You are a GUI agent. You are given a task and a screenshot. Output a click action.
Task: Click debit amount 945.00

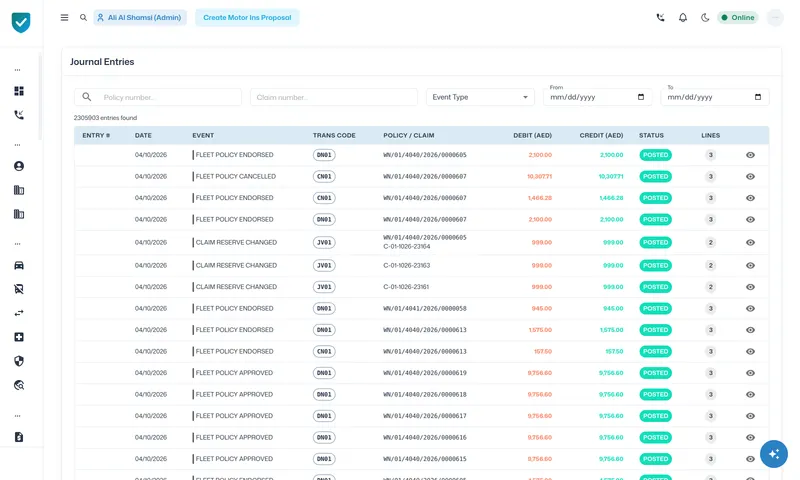(541, 309)
